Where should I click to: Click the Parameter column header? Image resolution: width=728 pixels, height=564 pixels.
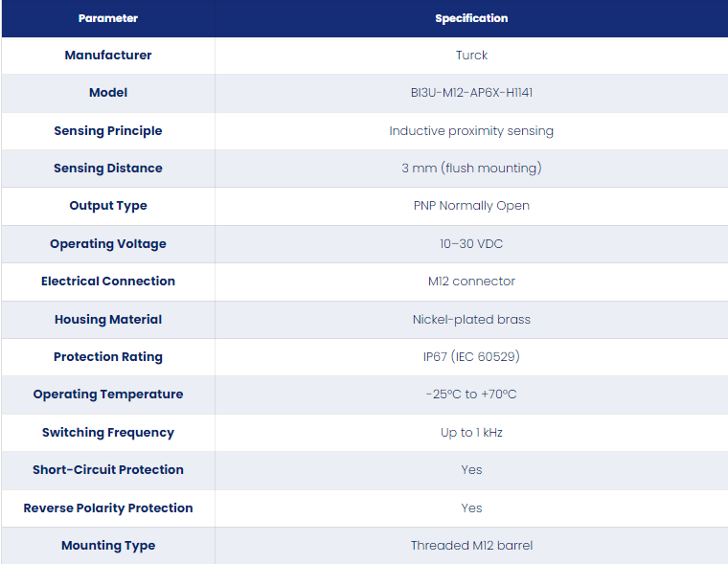pyautogui.click(x=107, y=18)
